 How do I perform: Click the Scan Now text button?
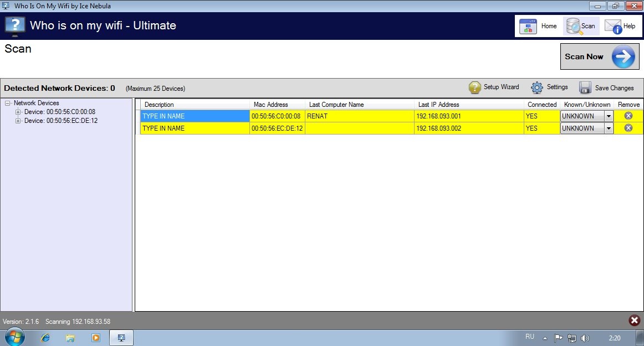click(x=584, y=56)
